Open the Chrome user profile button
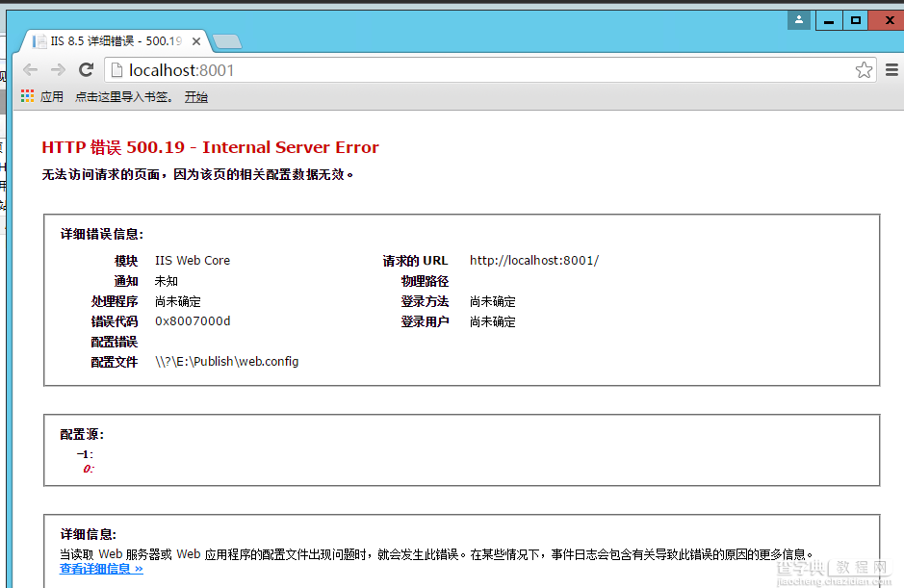This screenshot has width=904, height=588. pos(798,20)
